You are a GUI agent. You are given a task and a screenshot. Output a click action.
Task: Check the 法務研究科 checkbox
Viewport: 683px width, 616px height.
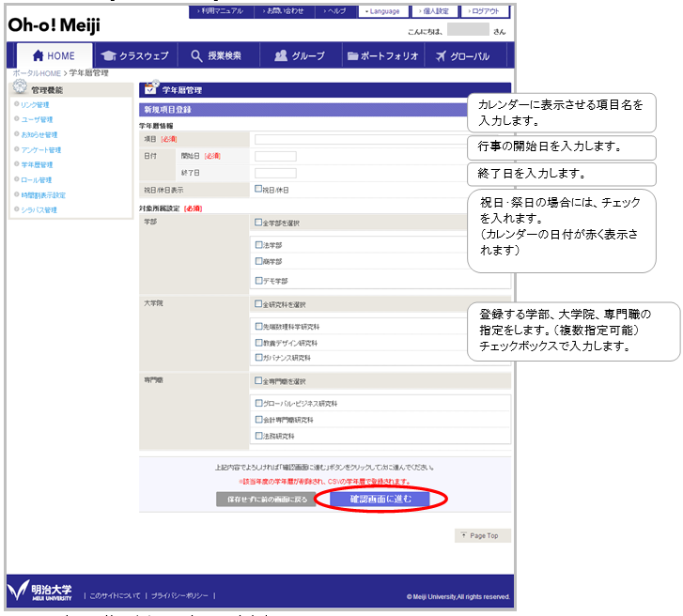258,436
